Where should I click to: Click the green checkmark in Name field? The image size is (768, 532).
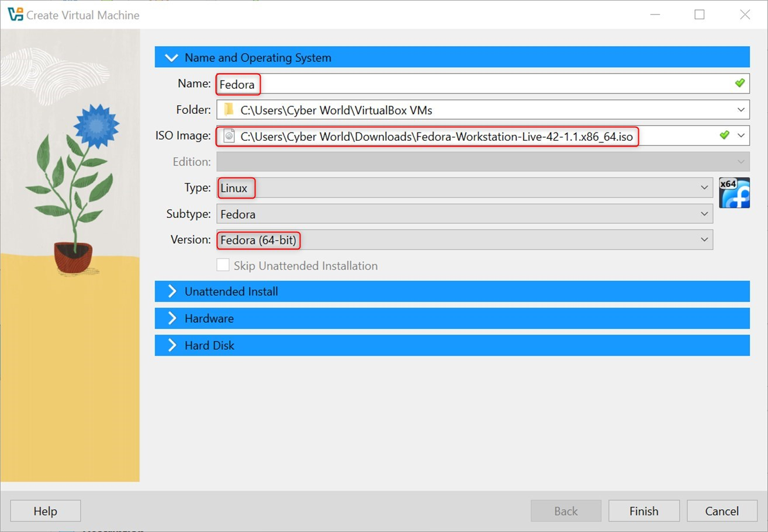[740, 83]
